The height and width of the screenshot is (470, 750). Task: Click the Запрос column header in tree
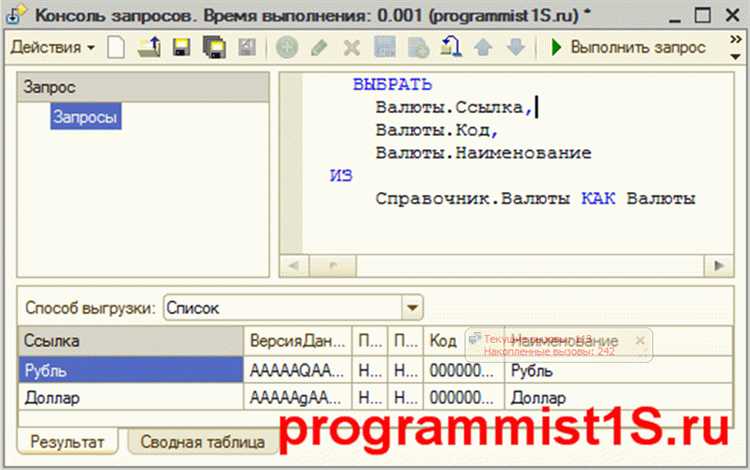pyautogui.click(x=143, y=87)
